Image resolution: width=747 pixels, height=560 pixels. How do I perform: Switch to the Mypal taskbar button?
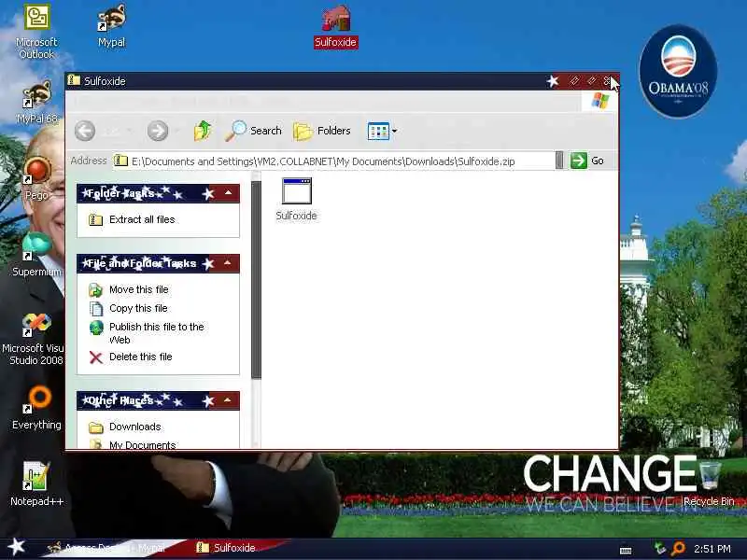click(x=109, y=548)
